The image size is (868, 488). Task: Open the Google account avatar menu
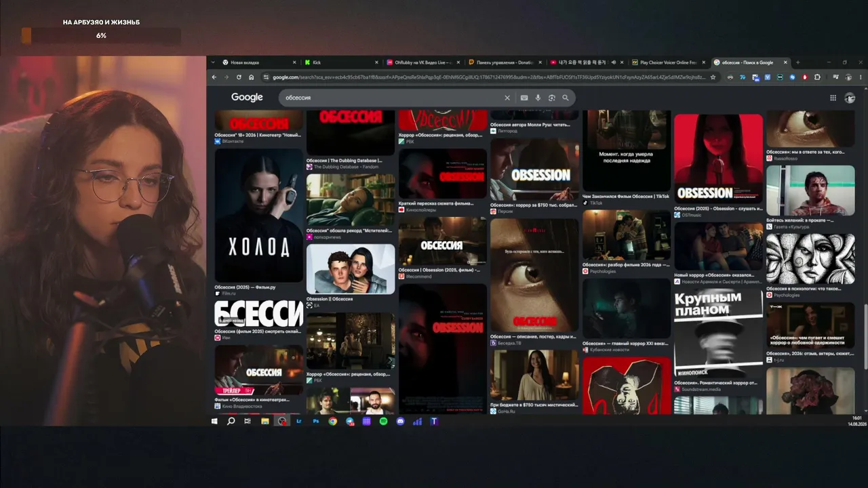coord(850,98)
